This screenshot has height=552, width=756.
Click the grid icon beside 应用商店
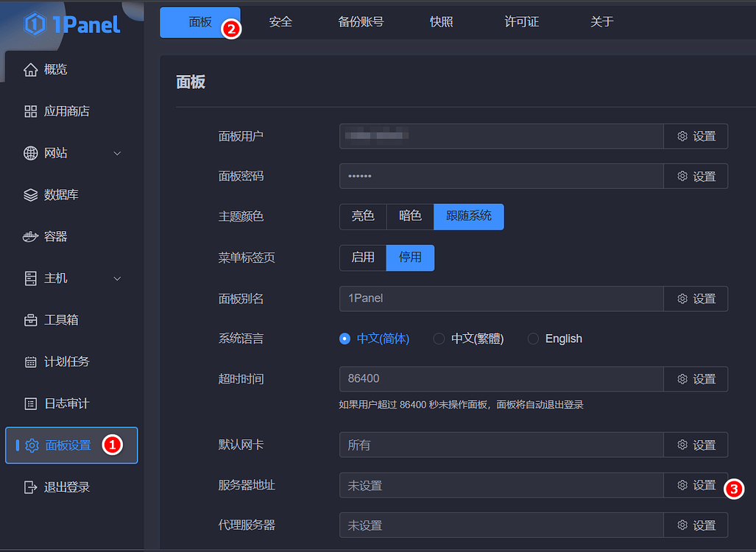[x=30, y=111]
